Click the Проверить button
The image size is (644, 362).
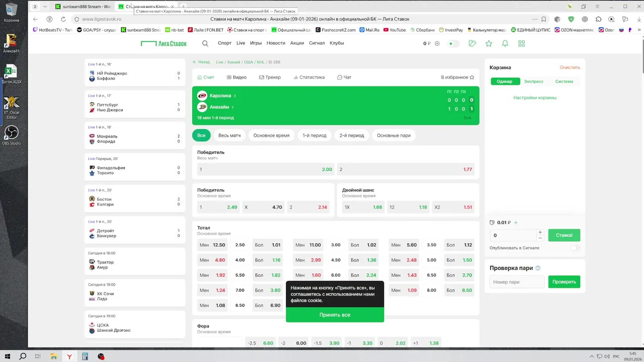pos(564,282)
